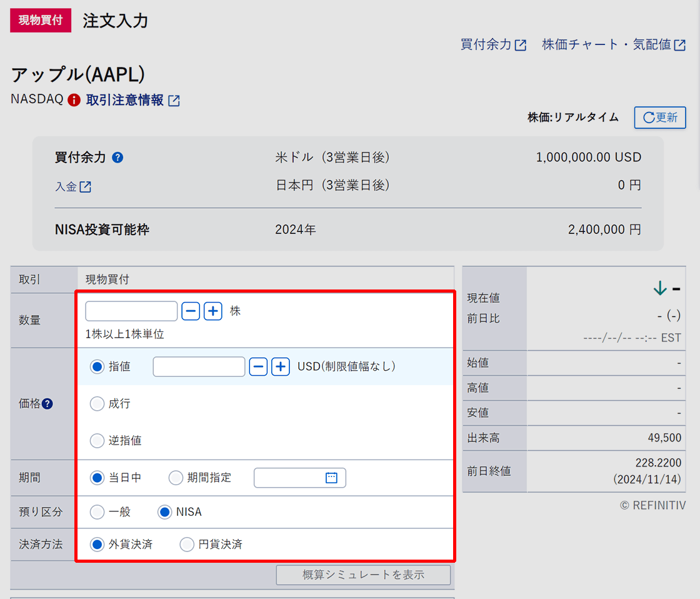This screenshot has height=599, width=700.
Task: Click the external-link icon beside 入金
Action: [85, 187]
